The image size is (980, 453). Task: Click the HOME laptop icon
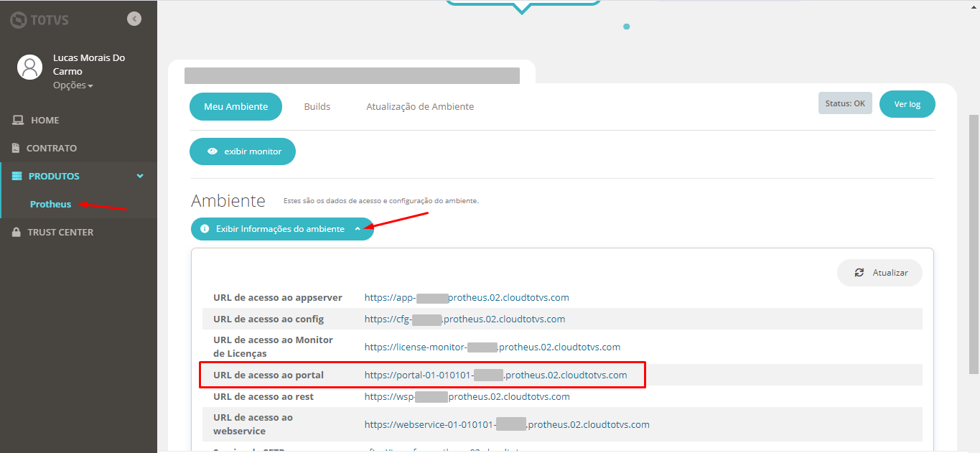coord(18,120)
